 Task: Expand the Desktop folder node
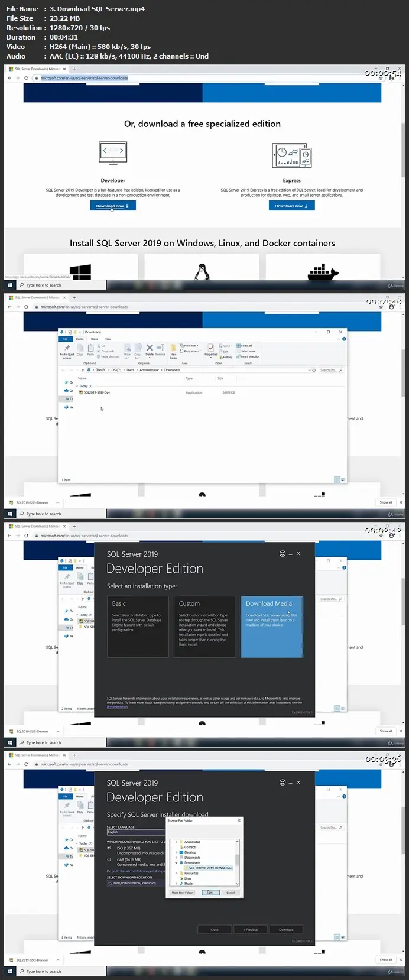(176, 852)
